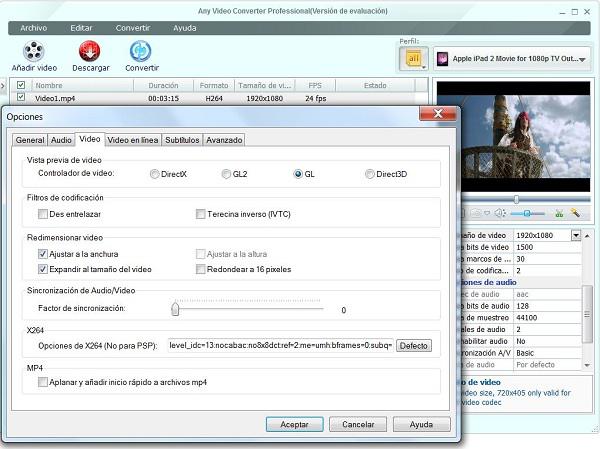Click the volume slider under preview
This screenshot has width=600, height=449.
point(528,213)
